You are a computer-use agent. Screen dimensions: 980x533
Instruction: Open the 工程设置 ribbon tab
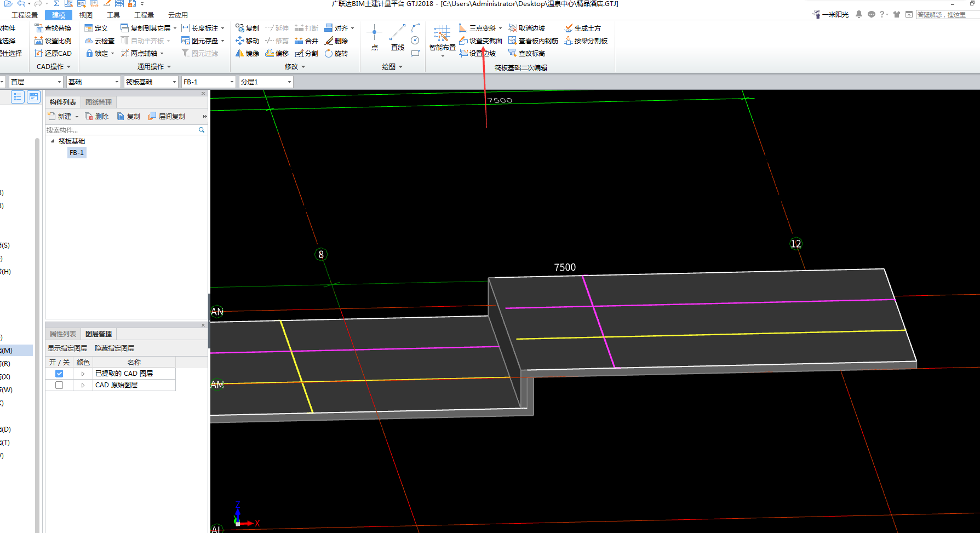pos(25,15)
